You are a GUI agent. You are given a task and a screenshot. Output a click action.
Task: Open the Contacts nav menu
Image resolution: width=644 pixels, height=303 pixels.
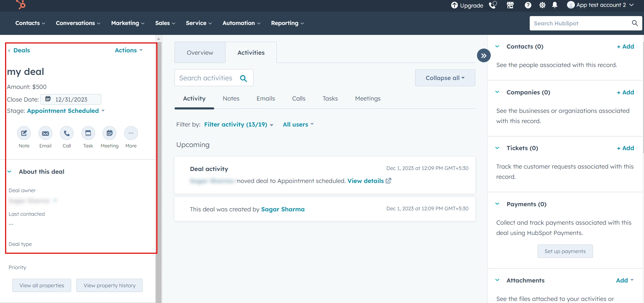30,23
